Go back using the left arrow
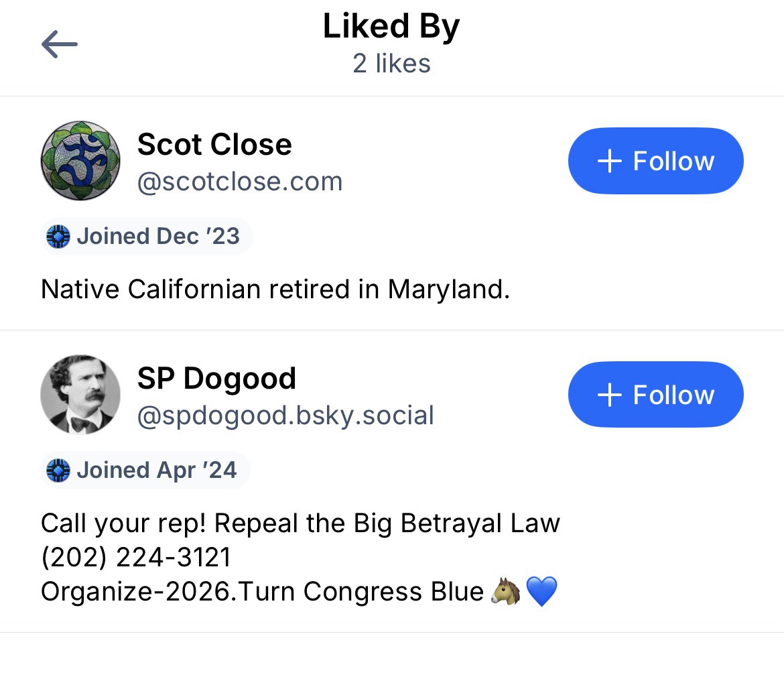The image size is (784, 687). (x=59, y=45)
